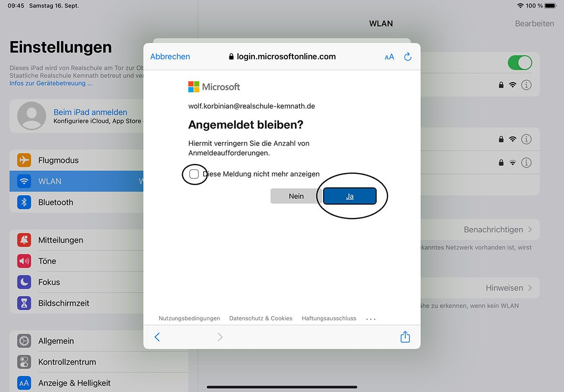This screenshot has width=564, height=392.
Task: Decline with the Nein button
Action: (x=296, y=196)
